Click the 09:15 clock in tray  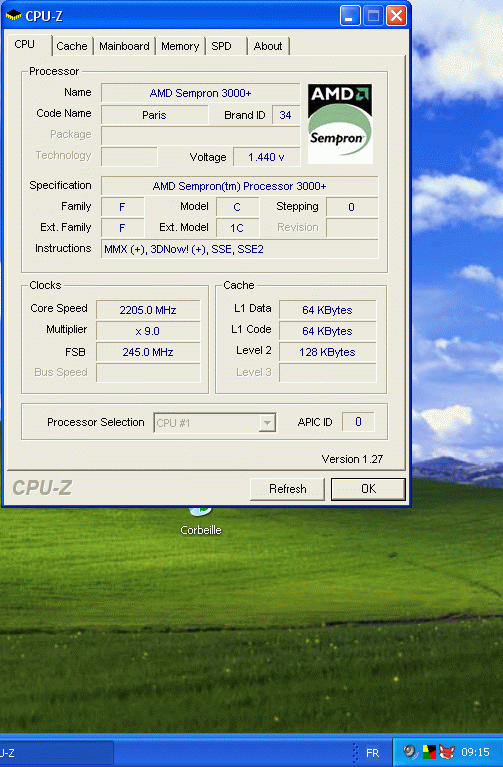(475, 752)
